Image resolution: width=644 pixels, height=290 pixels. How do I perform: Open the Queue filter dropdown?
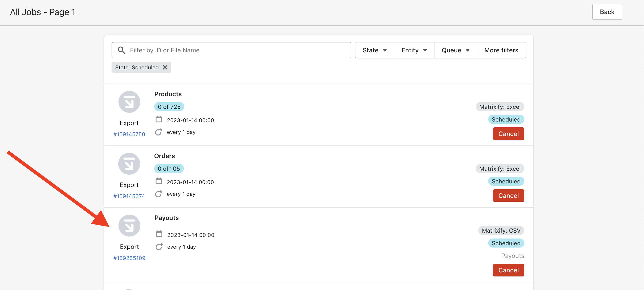point(455,50)
